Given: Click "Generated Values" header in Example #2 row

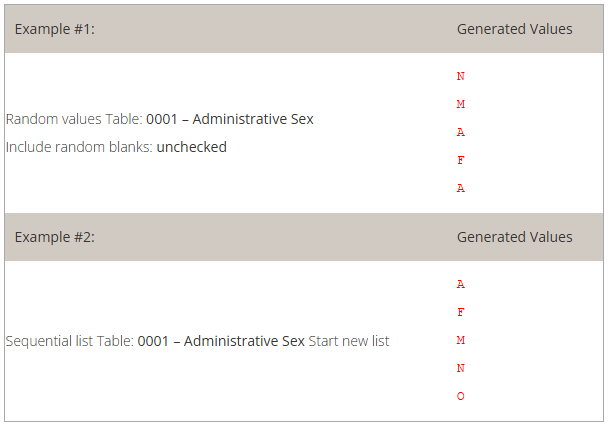Looking at the screenshot, I should click(x=514, y=237).
